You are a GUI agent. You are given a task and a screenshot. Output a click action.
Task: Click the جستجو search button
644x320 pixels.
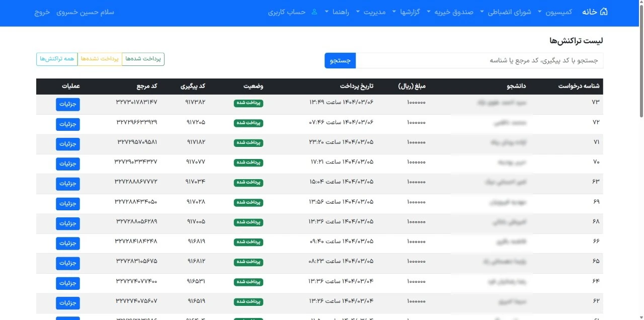(x=340, y=60)
